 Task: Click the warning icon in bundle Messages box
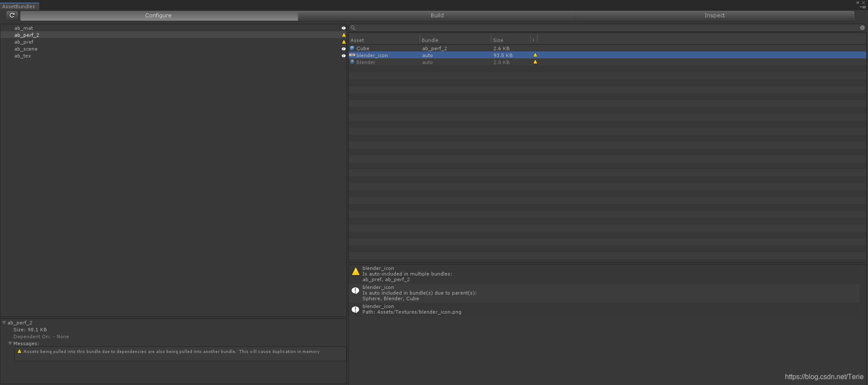19,351
